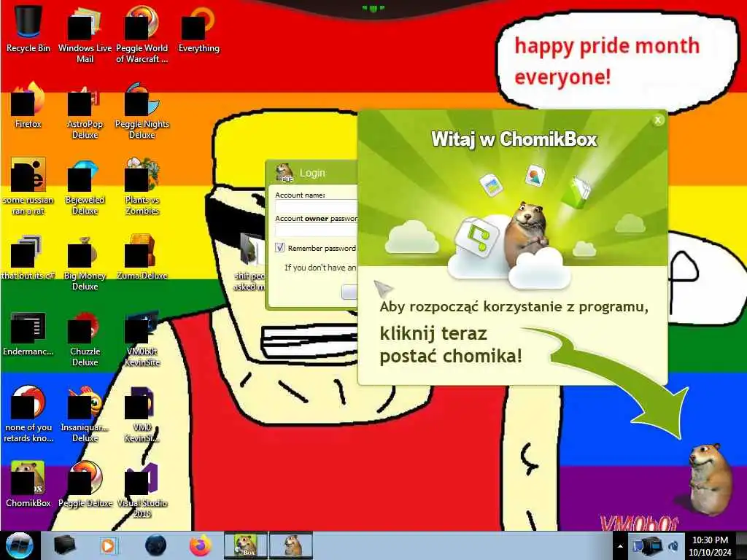Open Plants vs Zombies desktop shortcut
747x560 pixels.
142,186
